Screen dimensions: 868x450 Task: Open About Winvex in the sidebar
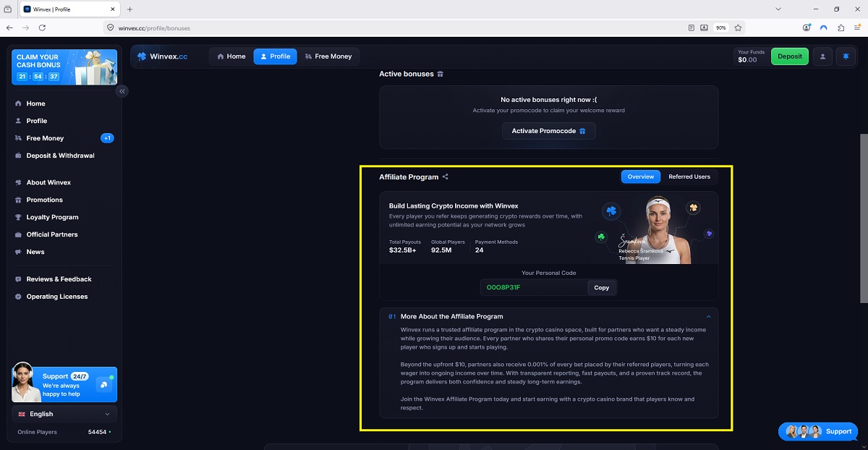tap(48, 182)
